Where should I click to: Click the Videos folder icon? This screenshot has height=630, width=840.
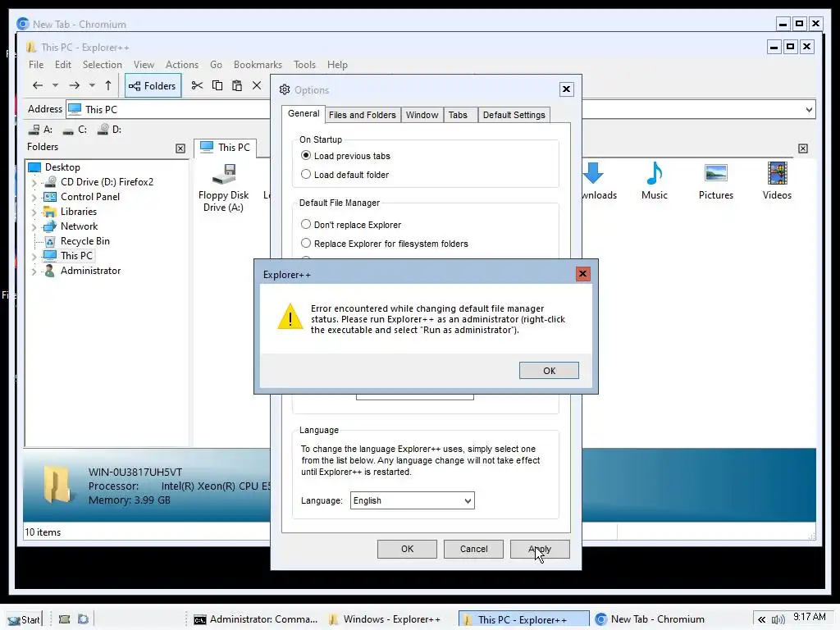tap(777, 181)
